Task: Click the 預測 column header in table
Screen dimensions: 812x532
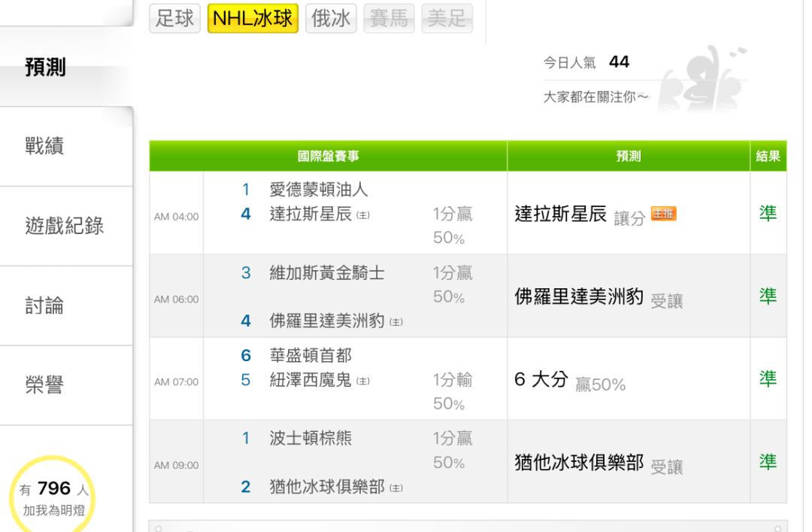Action: point(629,156)
